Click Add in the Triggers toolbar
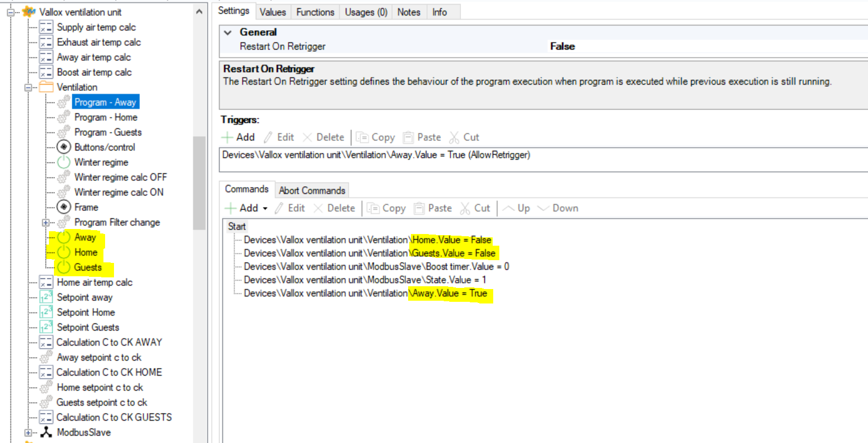This screenshot has width=868, height=443. pos(239,137)
